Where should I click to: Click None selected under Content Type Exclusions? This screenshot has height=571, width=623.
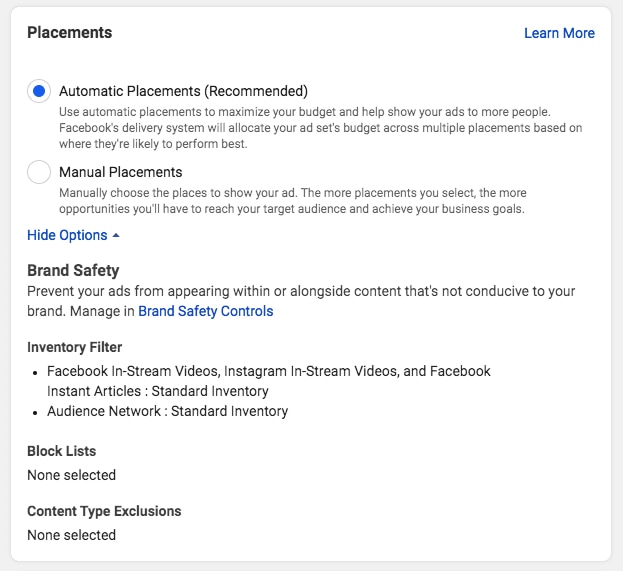[71, 535]
